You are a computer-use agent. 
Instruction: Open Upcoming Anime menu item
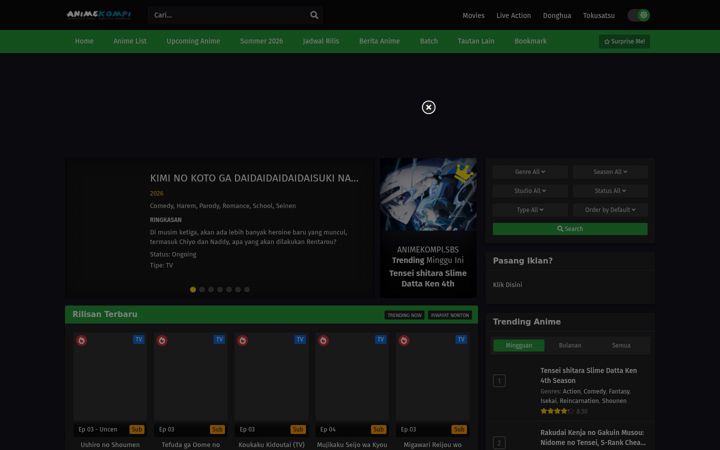click(193, 41)
